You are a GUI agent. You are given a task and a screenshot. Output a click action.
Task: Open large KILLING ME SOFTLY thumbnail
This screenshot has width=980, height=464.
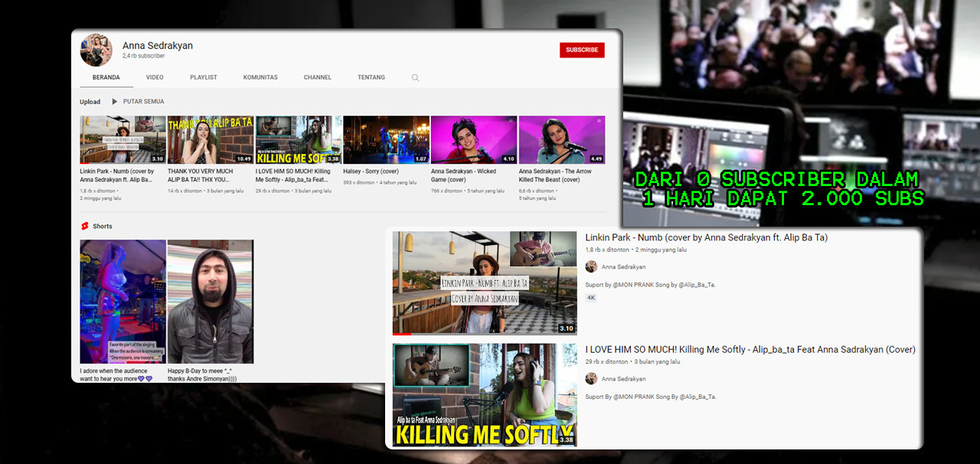click(485, 395)
